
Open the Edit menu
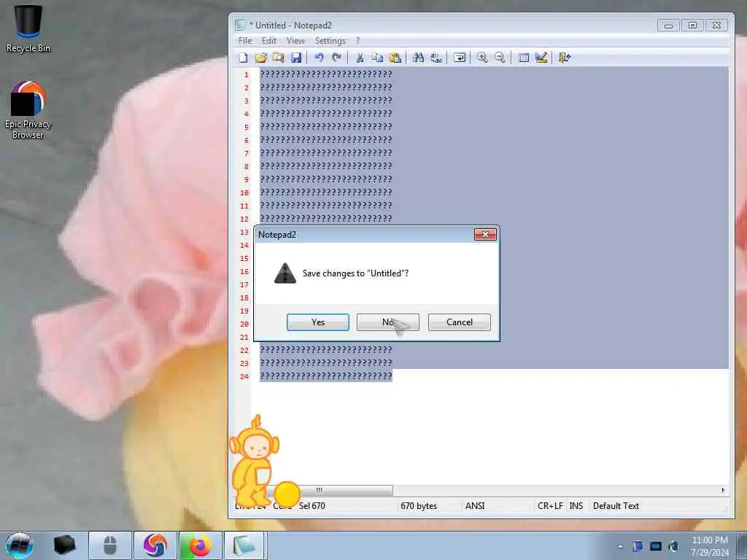click(269, 41)
